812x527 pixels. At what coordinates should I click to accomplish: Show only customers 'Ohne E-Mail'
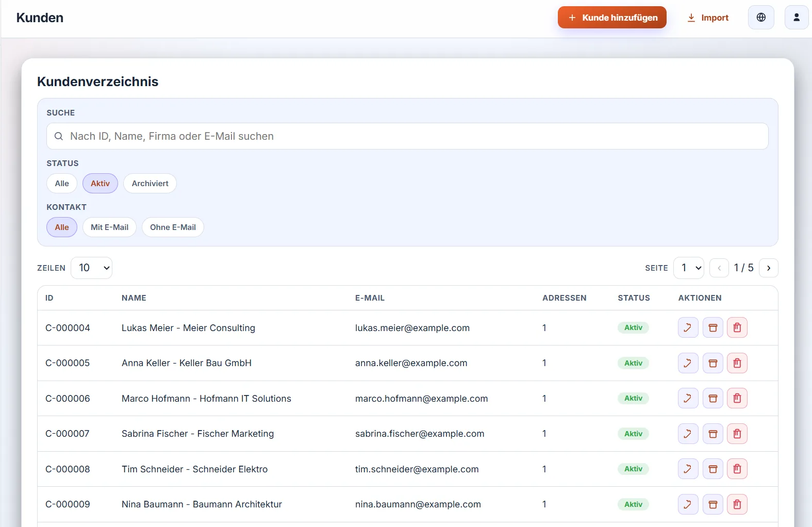coord(173,227)
